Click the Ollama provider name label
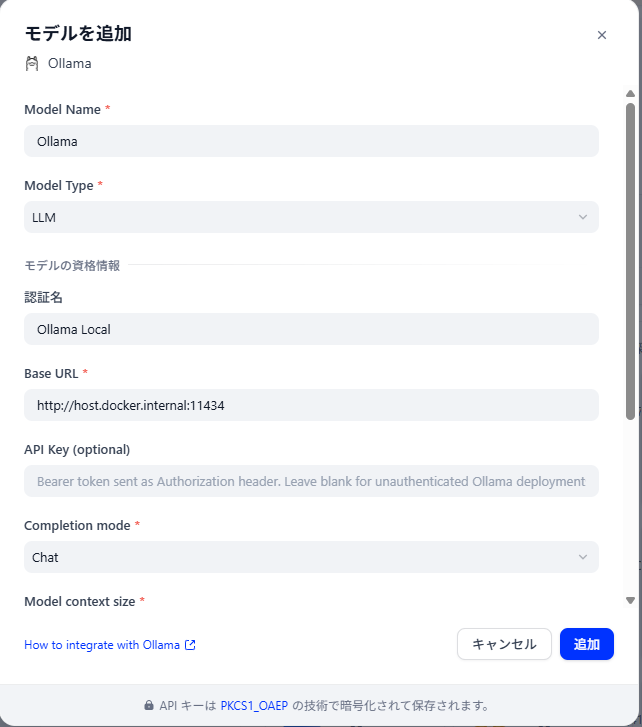 point(70,64)
